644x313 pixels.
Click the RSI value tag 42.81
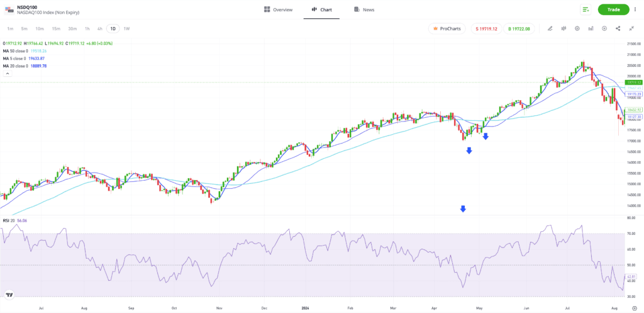pos(631,276)
